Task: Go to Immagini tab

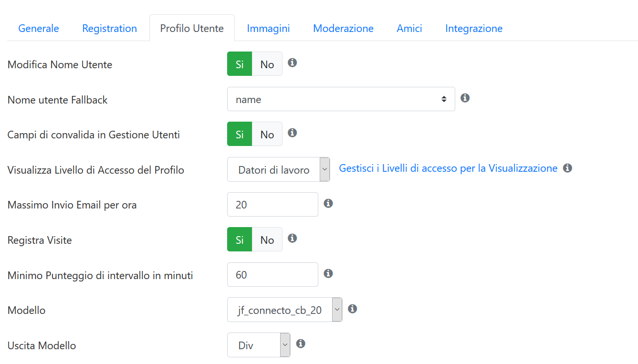Action: (x=268, y=28)
